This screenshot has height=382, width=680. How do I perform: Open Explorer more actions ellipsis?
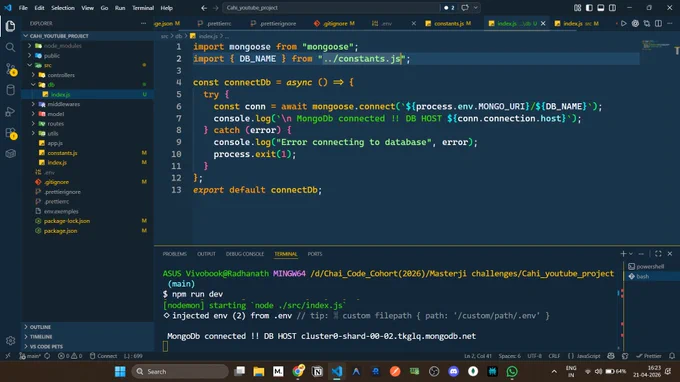click(144, 23)
